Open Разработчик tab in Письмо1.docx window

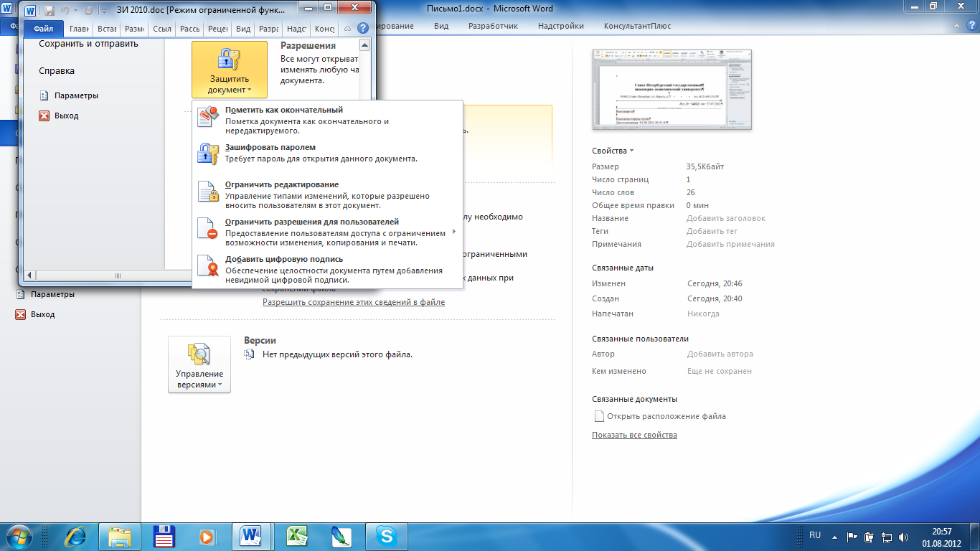click(x=494, y=26)
